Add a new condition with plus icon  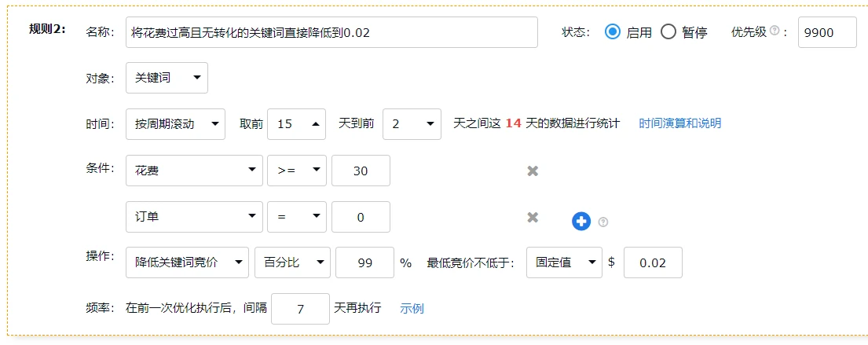(x=580, y=222)
